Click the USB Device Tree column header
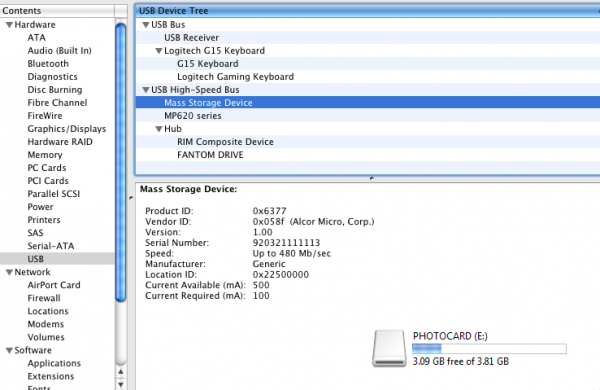Image resolution: width=600 pixels, height=390 pixels. pos(367,11)
